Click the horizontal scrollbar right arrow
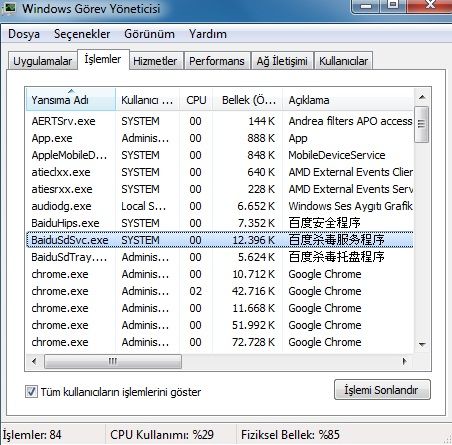Image resolution: width=452 pixels, height=445 pixels. [x=405, y=361]
